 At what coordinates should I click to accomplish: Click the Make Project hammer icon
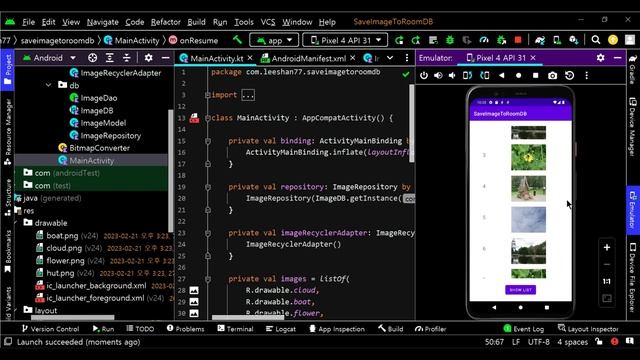click(x=237, y=40)
